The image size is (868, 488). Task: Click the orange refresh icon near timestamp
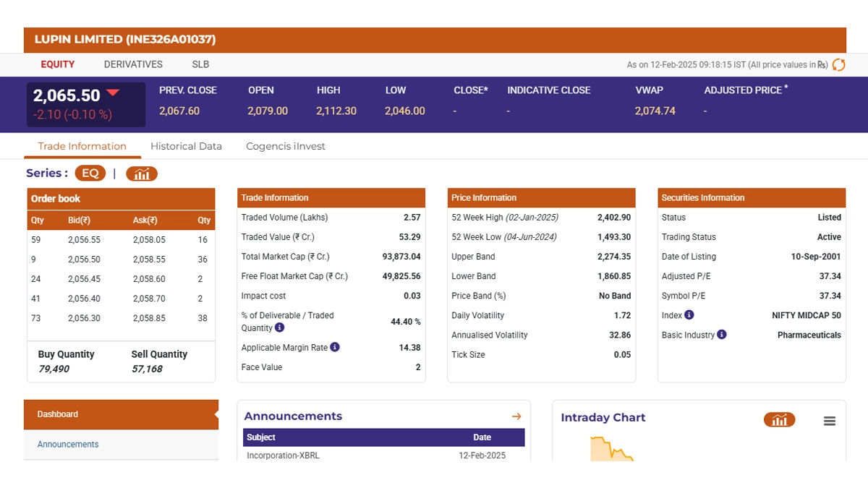pos(838,65)
